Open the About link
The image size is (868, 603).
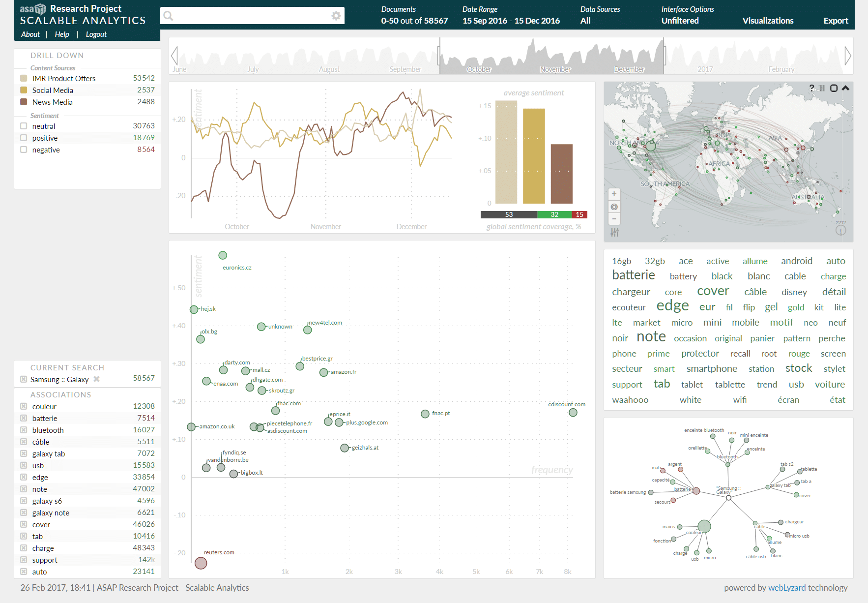click(x=30, y=34)
